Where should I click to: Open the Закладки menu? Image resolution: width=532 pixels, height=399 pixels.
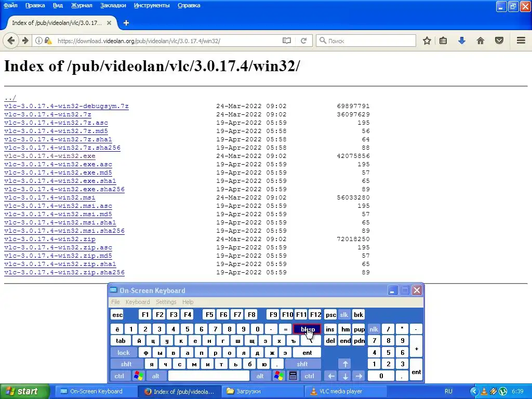coord(113,5)
